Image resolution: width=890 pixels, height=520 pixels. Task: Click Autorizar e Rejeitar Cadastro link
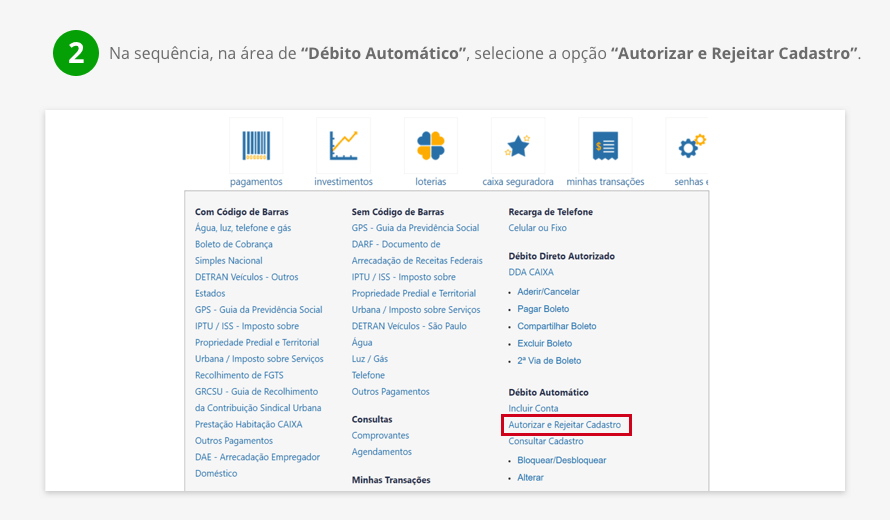coord(565,425)
